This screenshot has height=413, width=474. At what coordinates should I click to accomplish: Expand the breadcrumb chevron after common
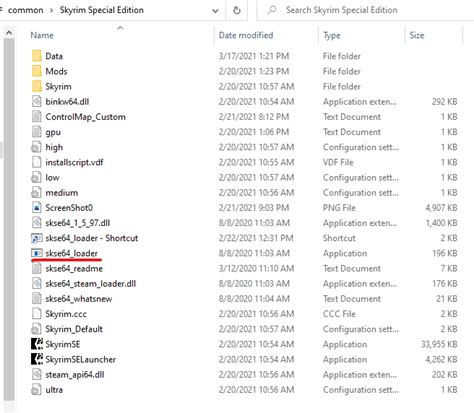(x=52, y=10)
